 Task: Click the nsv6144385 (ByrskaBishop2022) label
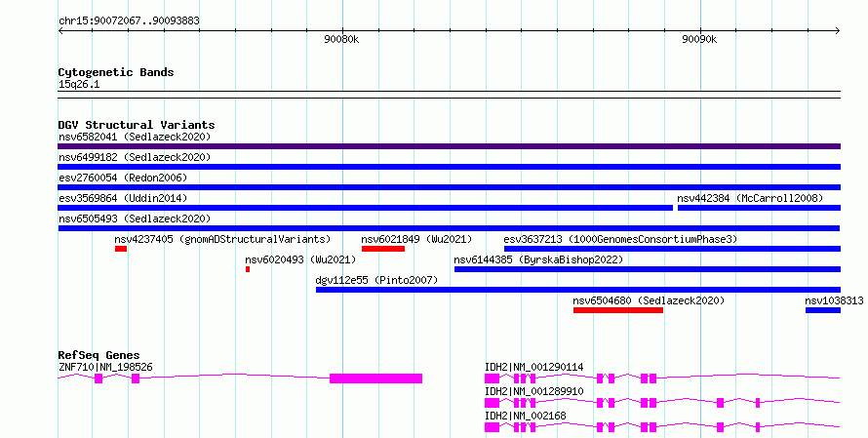pos(538,259)
